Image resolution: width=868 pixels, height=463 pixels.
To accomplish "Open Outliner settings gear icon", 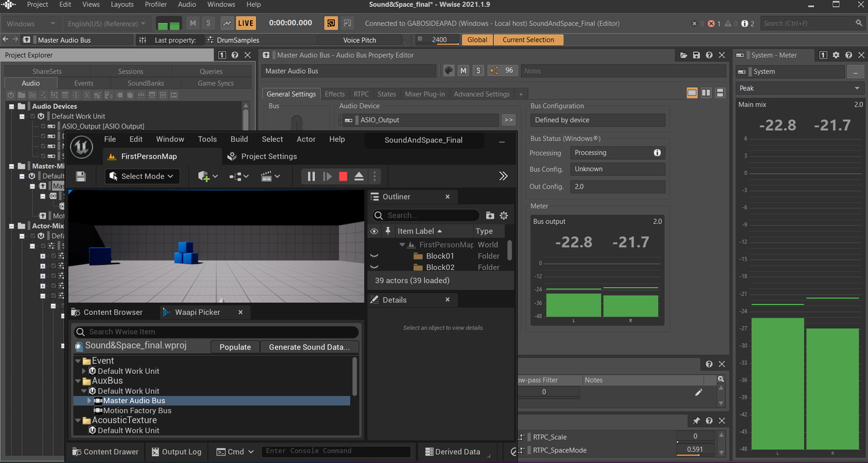I will tap(504, 215).
